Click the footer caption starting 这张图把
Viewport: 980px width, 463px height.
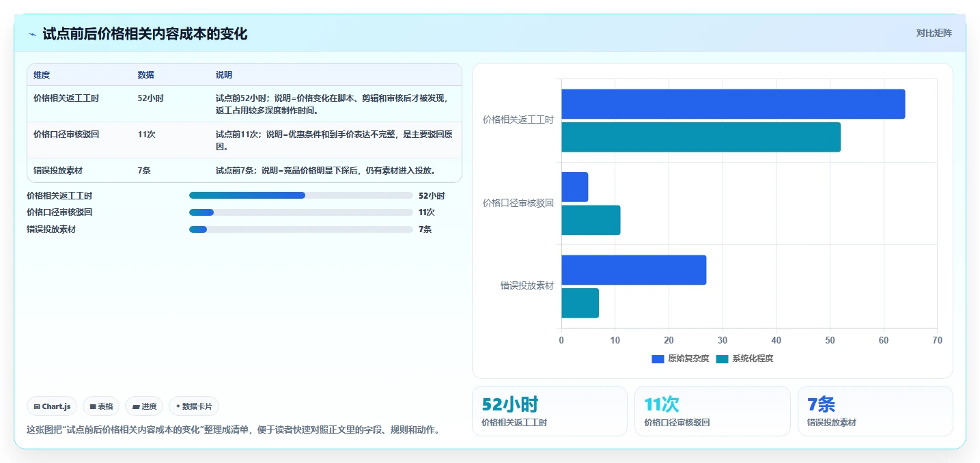tap(233, 430)
